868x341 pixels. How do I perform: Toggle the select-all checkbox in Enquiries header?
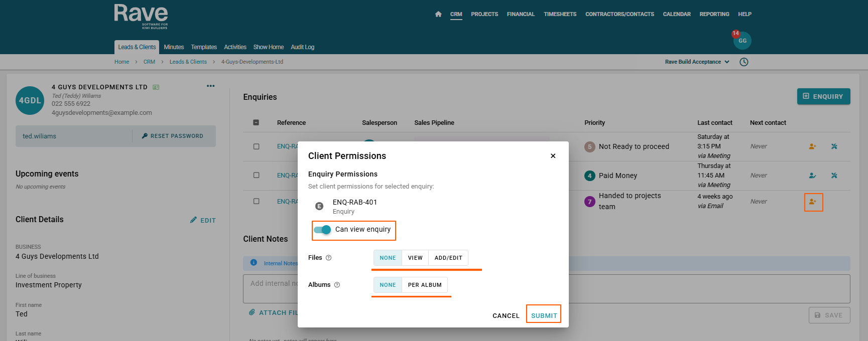(256, 122)
